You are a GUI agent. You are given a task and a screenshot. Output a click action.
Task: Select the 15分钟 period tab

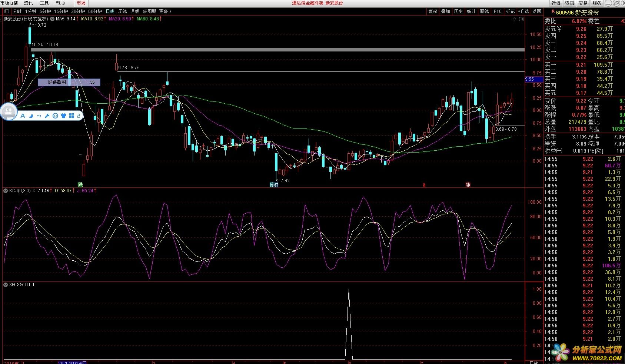61,11
